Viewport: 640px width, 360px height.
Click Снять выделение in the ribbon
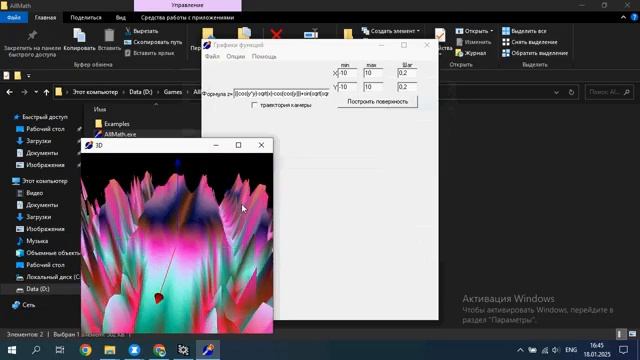tap(529, 42)
